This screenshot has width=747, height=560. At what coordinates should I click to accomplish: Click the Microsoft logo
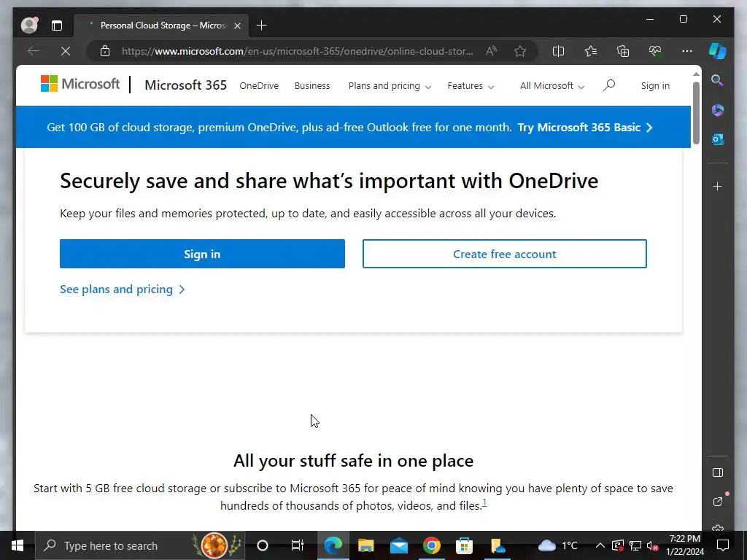[80, 85]
